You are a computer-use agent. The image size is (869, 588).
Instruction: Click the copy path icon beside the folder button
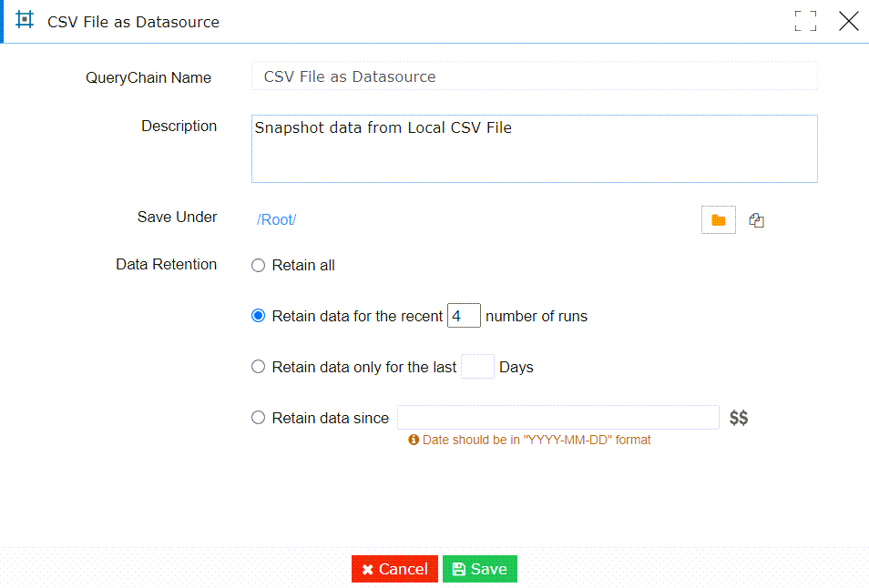(x=756, y=219)
